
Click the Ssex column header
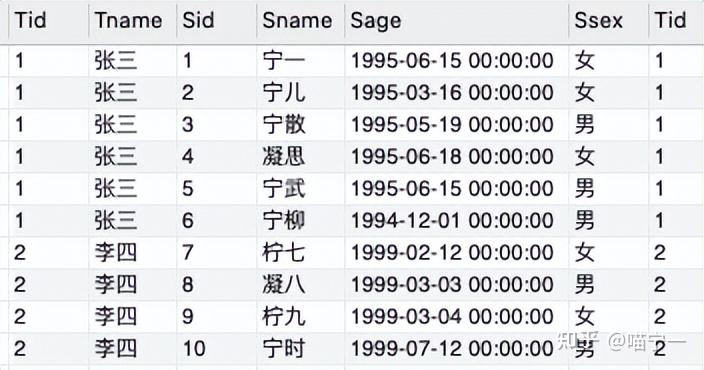(608, 21)
